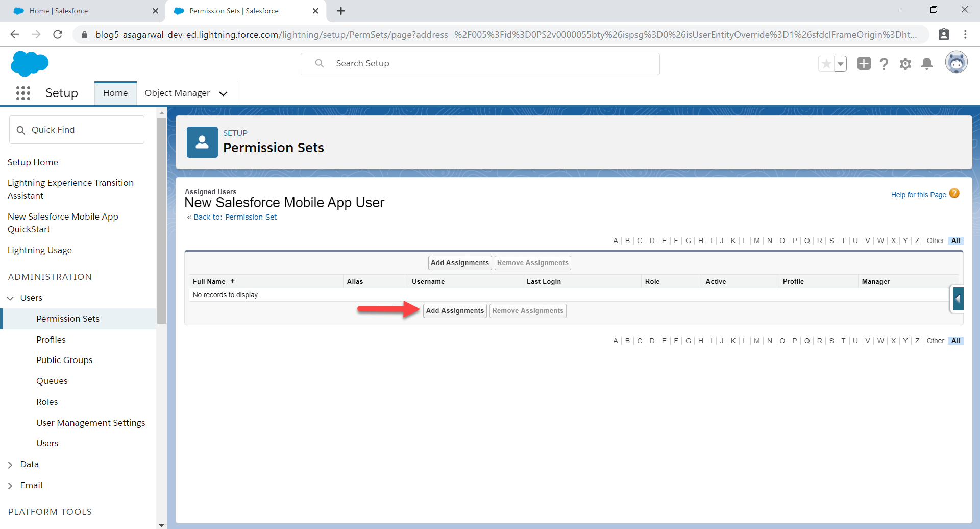The width and height of the screenshot is (980, 529).
Task: Open Public Groups in the sidebar
Action: coord(64,360)
